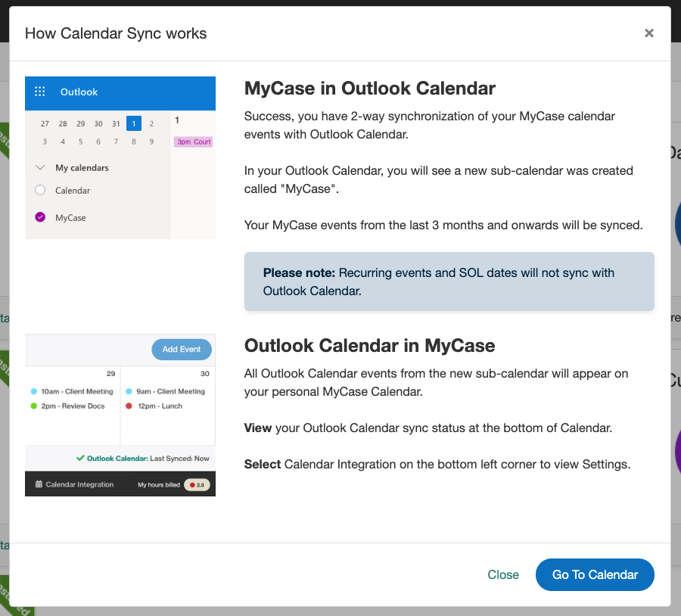Click the Please note recurring events notice

pos(449,282)
